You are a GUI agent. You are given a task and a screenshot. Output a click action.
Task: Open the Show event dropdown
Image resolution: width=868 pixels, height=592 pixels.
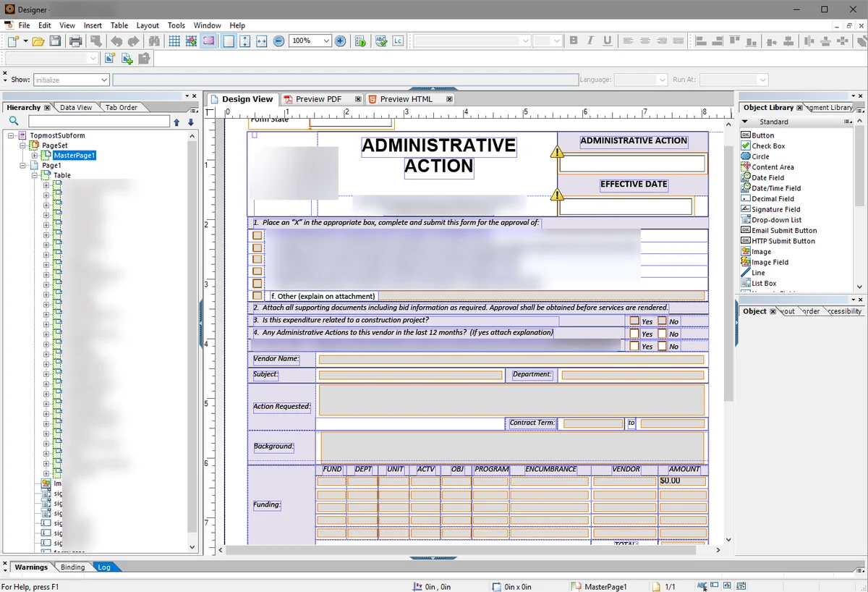[x=104, y=80]
